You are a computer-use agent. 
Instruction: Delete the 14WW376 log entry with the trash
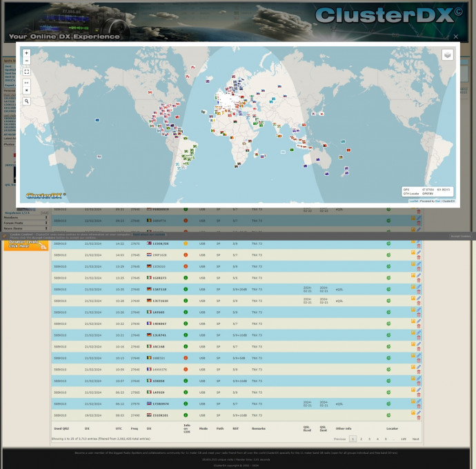point(419,372)
